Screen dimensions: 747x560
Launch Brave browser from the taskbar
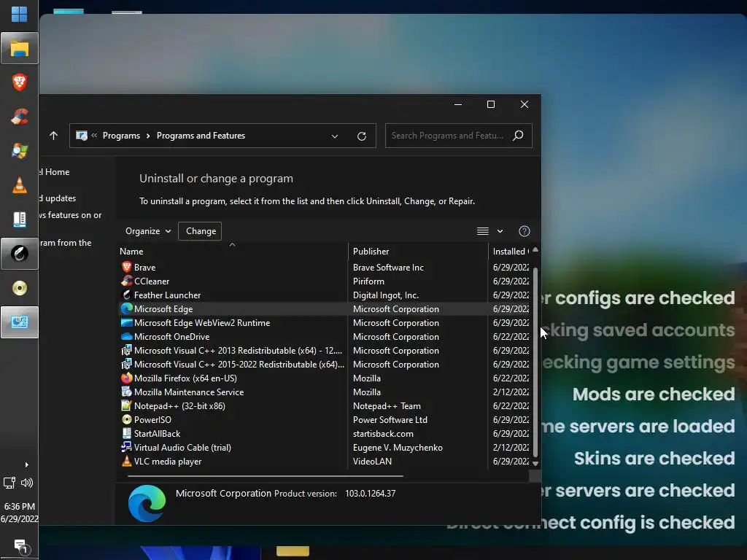click(20, 82)
